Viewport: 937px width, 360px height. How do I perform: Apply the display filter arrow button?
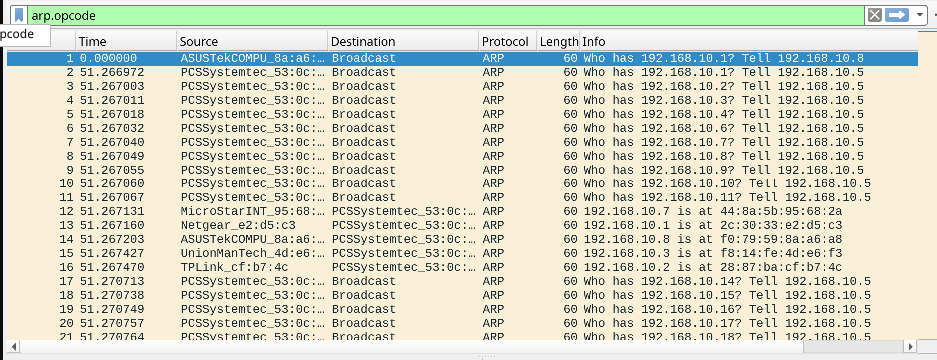point(896,16)
